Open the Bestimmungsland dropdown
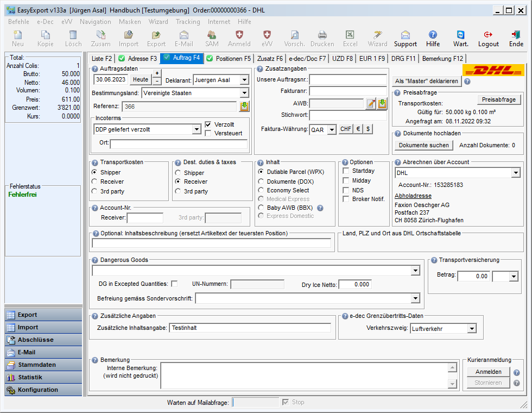Image resolution: width=532 pixels, height=413 pixels. point(244,93)
